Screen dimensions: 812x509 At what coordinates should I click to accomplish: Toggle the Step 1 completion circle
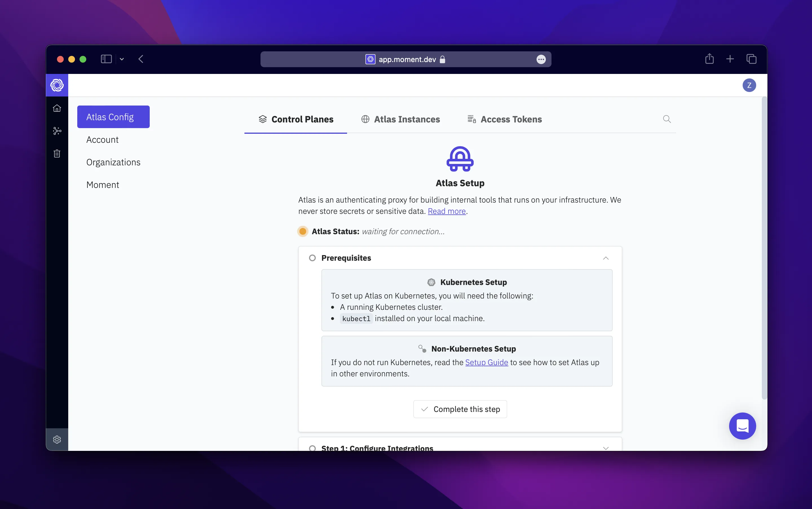312,448
